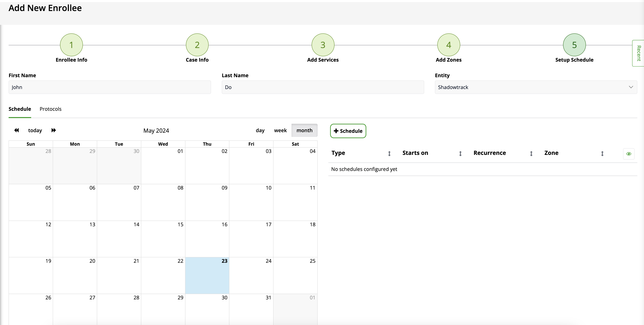
Task: Advance to next month with double-right arrow
Action: coord(54,130)
